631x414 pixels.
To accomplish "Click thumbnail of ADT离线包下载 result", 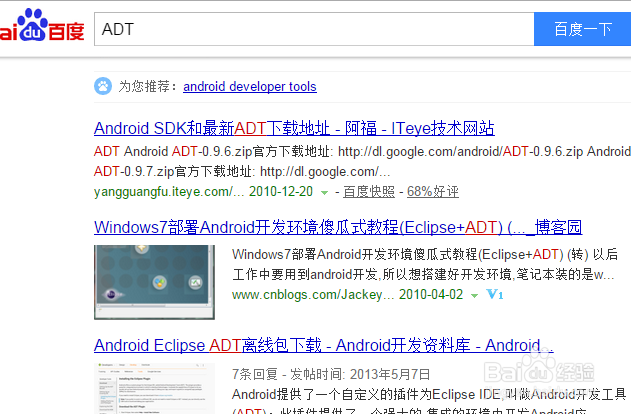I will (155, 388).
